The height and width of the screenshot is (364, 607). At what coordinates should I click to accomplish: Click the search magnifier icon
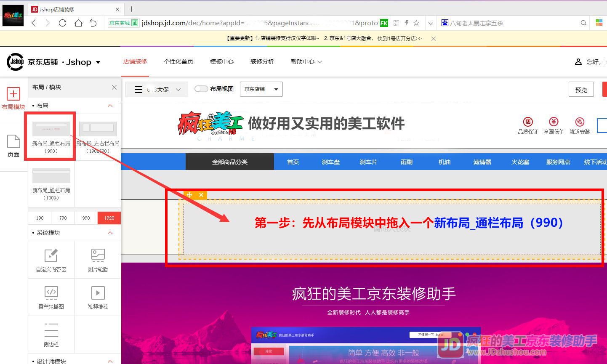(x=583, y=23)
